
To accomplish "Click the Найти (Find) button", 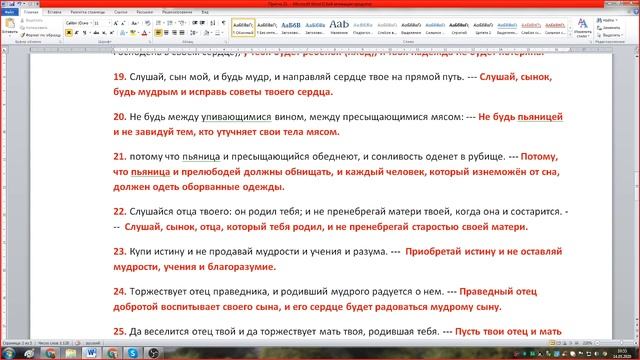I will [607, 20].
